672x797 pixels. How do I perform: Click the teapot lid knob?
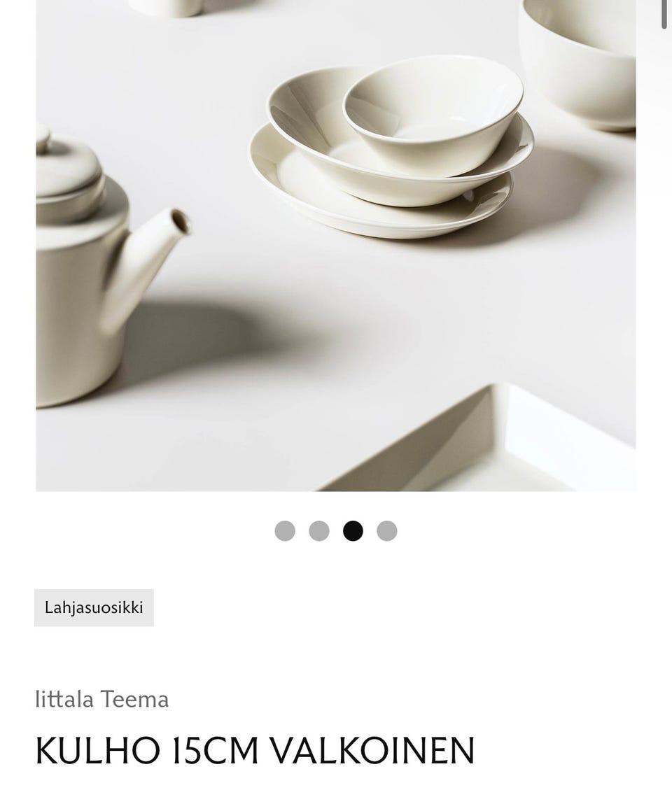click(x=43, y=139)
